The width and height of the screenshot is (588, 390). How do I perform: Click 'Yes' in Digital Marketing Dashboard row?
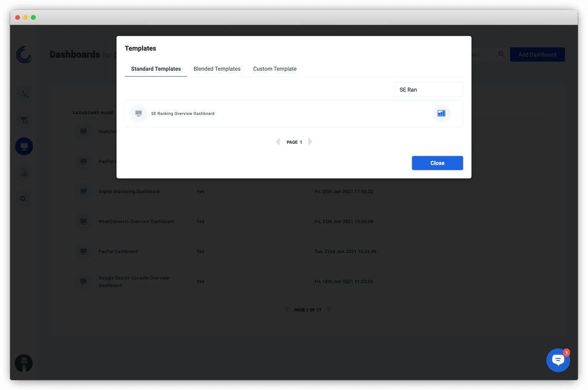pos(200,192)
